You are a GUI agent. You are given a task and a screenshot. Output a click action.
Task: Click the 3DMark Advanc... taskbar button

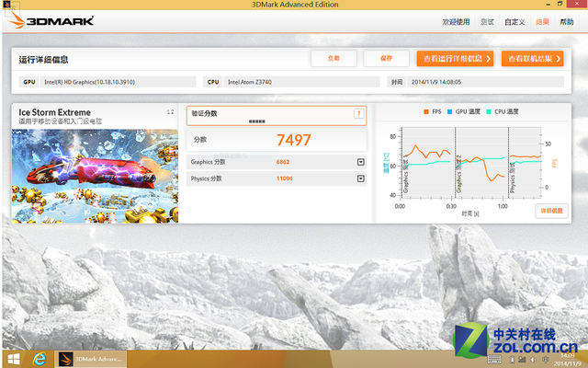91,359
